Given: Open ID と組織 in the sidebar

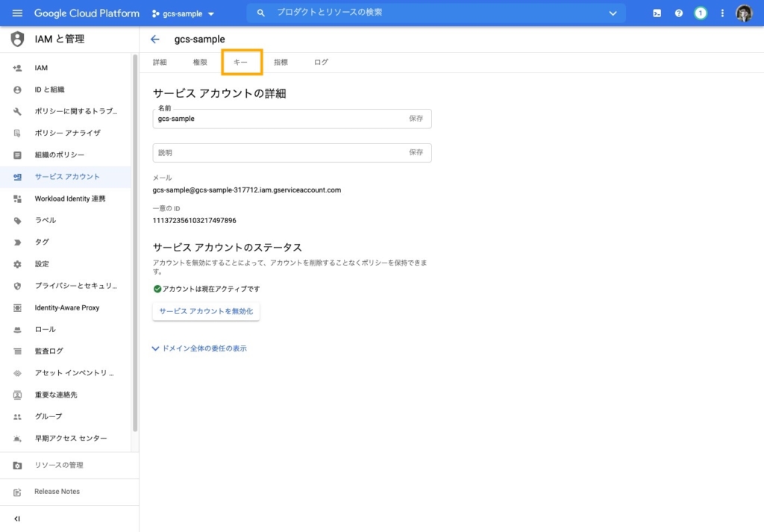Looking at the screenshot, I should pos(66,90).
